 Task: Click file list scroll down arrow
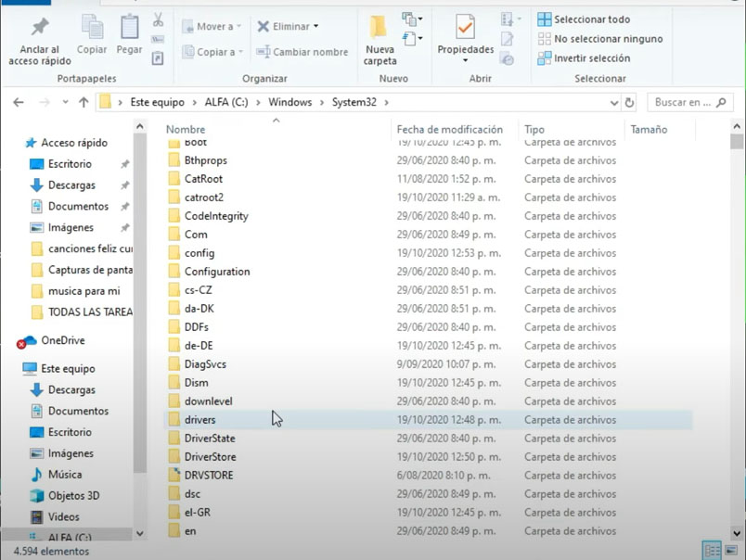click(x=737, y=533)
